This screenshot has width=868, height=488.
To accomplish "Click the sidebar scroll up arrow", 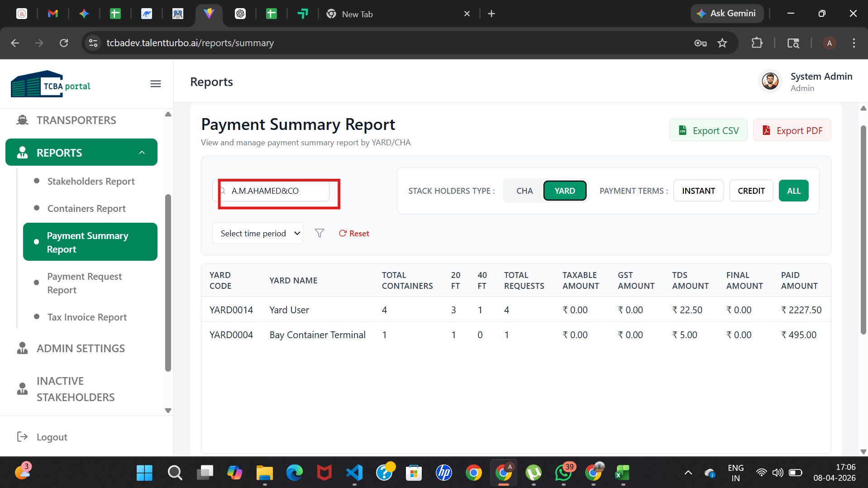I will (x=168, y=114).
